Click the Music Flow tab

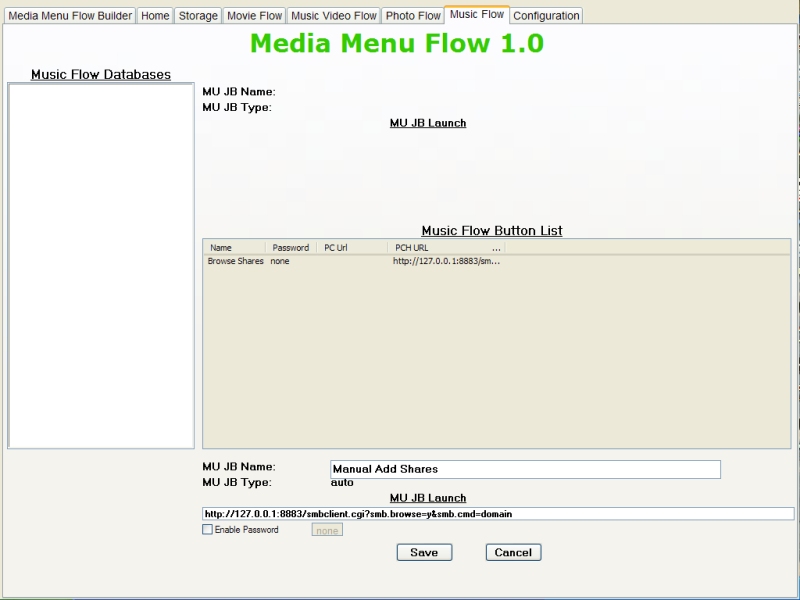tap(477, 15)
